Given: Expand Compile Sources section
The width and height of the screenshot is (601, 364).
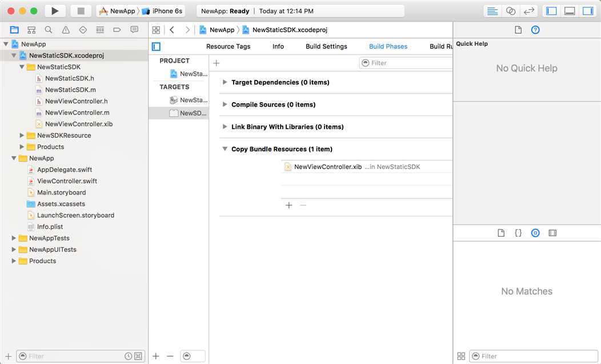Looking at the screenshot, I should click(225, 104).
